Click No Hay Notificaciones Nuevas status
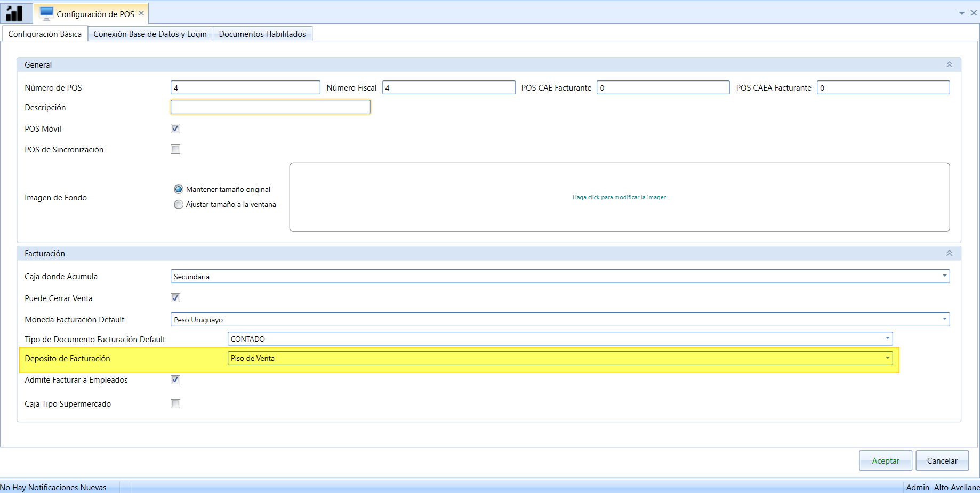Screen dimensions: 980x493 [53, 487]
